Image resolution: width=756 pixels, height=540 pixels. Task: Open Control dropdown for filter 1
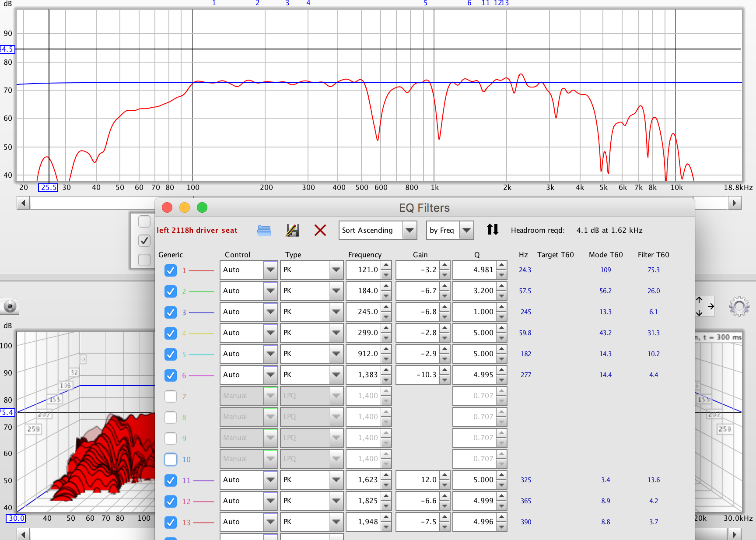[x=248, y=270]
